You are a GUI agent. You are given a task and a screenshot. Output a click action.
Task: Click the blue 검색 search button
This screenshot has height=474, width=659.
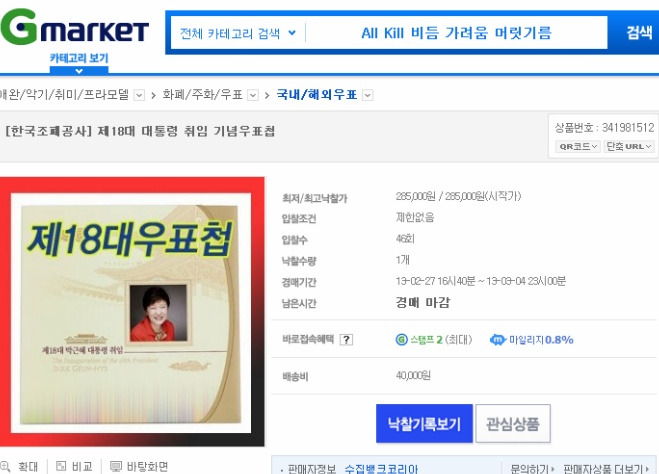(x=639, y=32)
